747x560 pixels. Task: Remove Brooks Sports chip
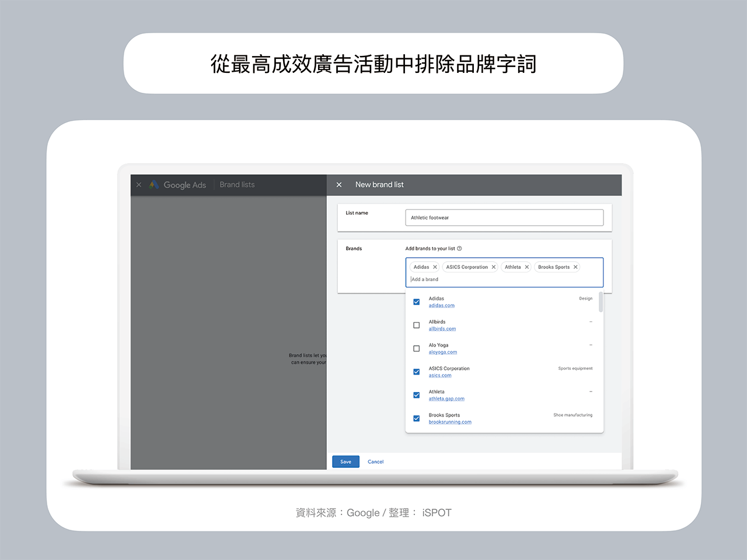(x=575, y=267)
